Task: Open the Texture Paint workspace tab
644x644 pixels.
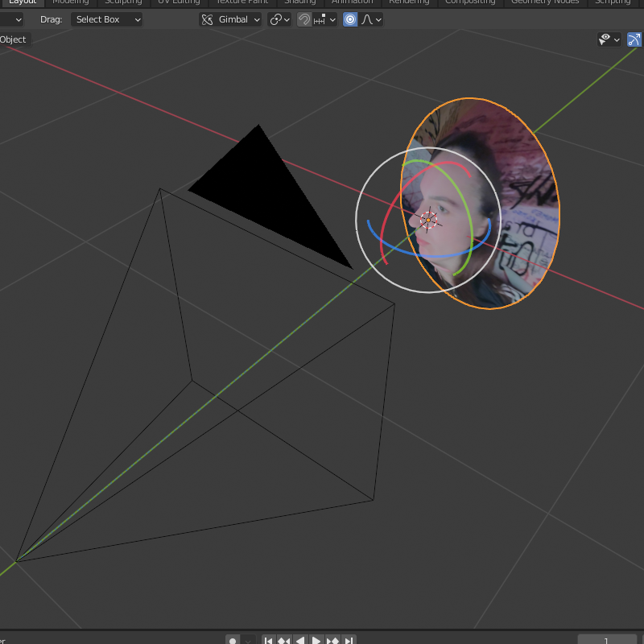Action: [x=242, y=2]
